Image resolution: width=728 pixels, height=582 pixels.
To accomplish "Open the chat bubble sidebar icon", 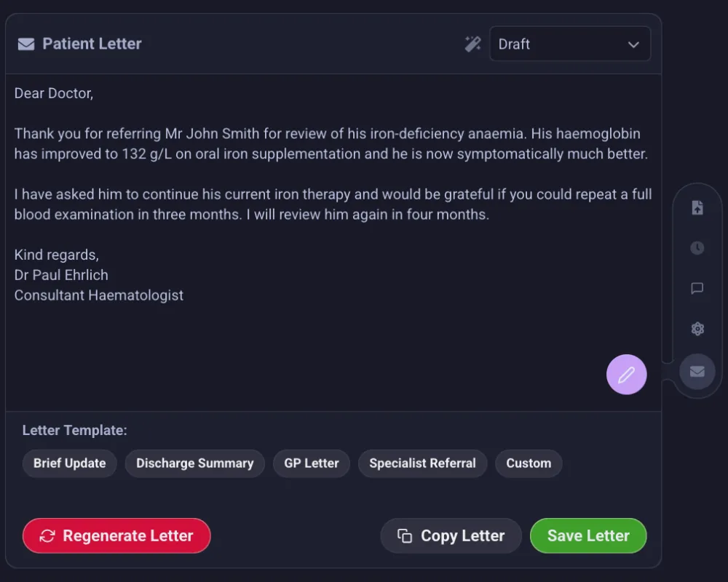I will point(697,288).
